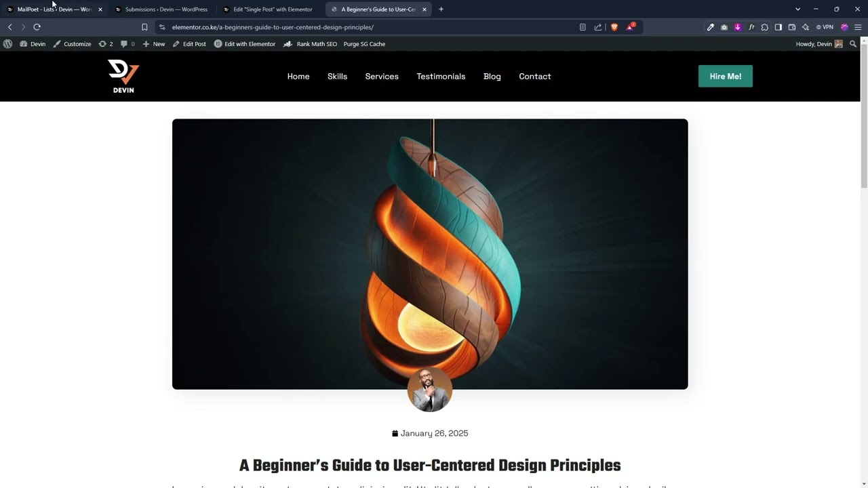Reload the page with refresh icon

[37, 27]
